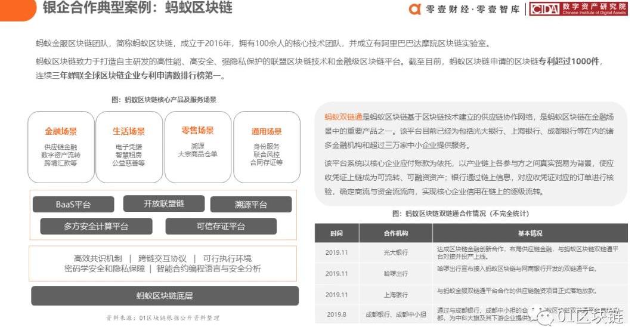The width and height of the screenshot is (644, 327).
Task: Click the 多方安全计算平台 button
Action: pyautogui.click(x=96, y=226)
